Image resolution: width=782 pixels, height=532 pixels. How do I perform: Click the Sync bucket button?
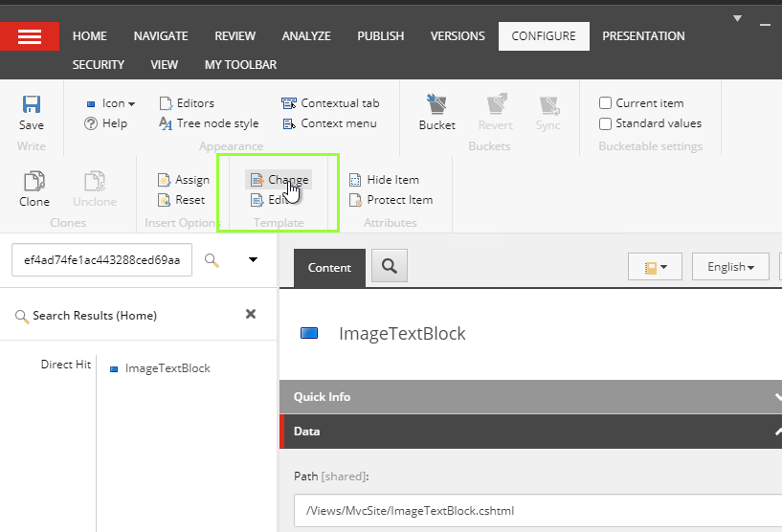548,112
